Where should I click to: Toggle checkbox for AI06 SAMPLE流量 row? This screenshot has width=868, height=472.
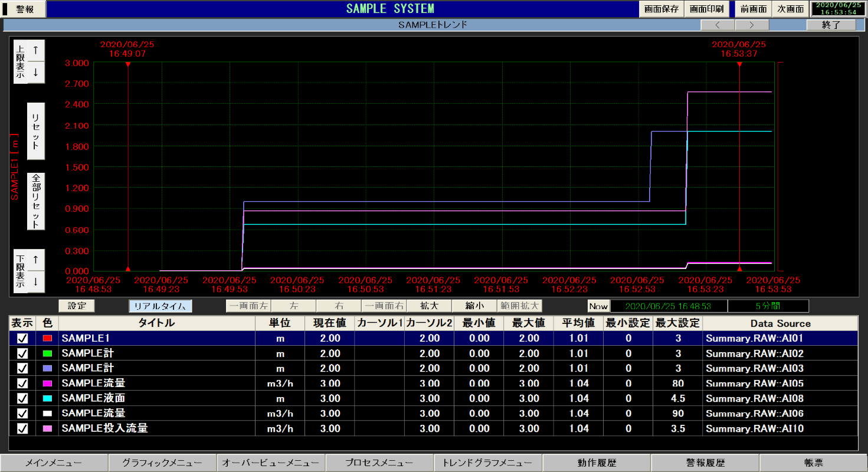pyautogui.click(x=22, y=414)
